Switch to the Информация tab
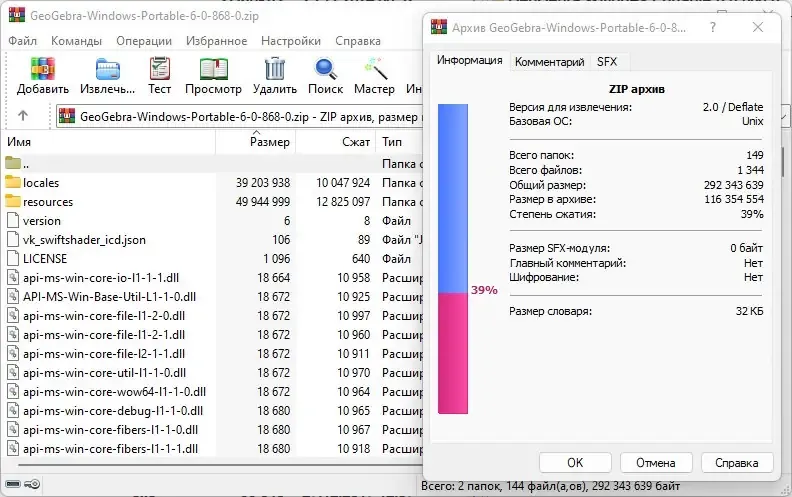This screenshot has width=792, height=497. 469,60
